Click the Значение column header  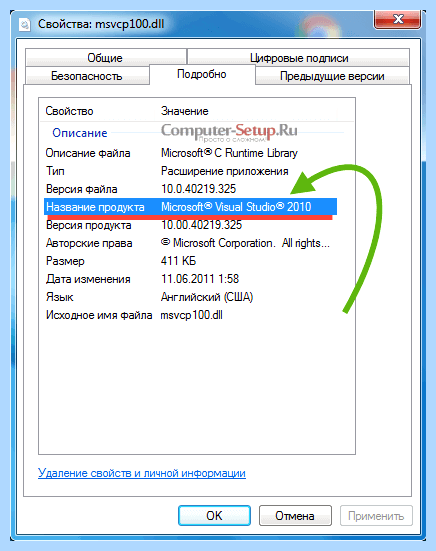tap(185, 111)
